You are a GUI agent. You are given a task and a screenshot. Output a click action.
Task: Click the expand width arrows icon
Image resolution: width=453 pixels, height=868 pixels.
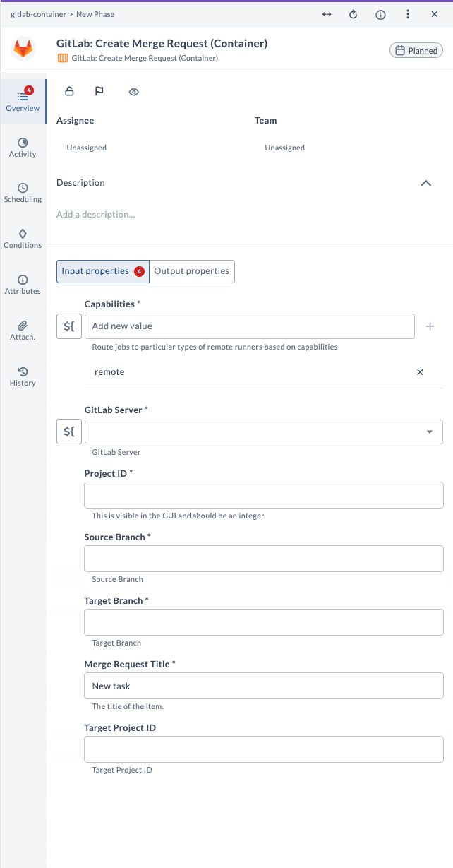click(x=327, y=14)
